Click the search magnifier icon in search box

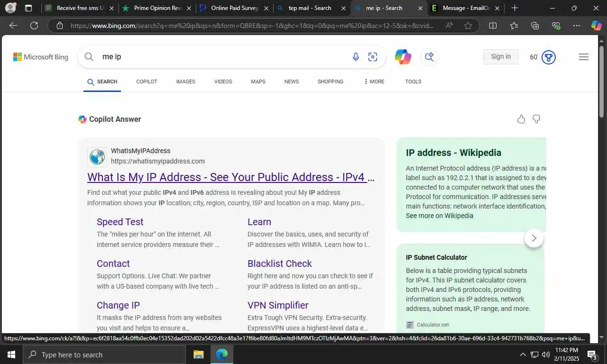[x=89, y=57]
